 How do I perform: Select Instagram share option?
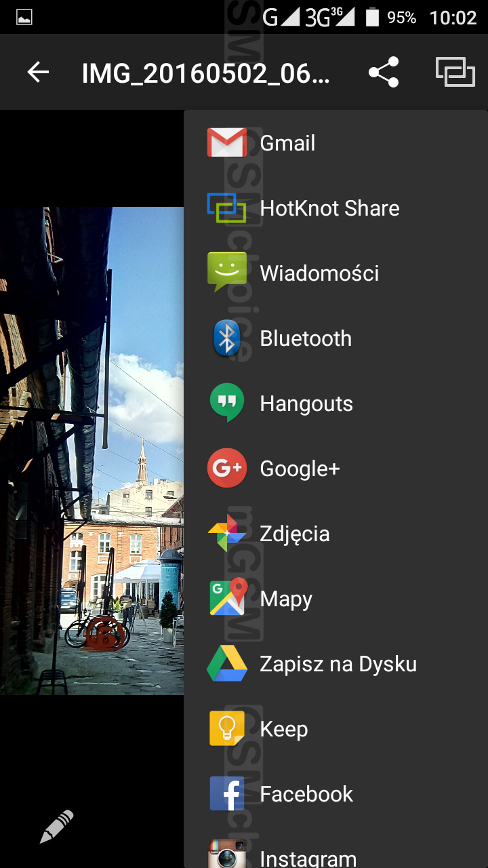[x=308, y=856]
